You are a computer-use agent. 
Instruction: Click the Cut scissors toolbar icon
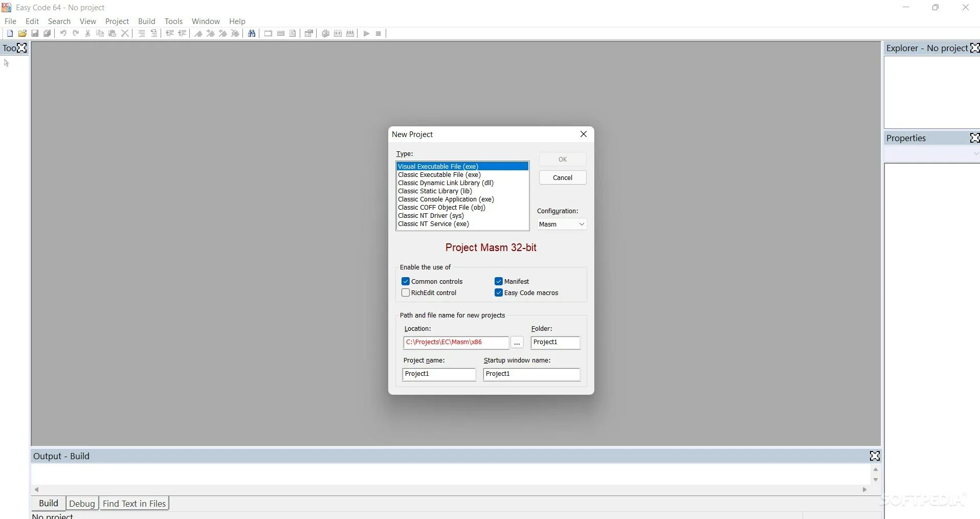coord(88,34)
